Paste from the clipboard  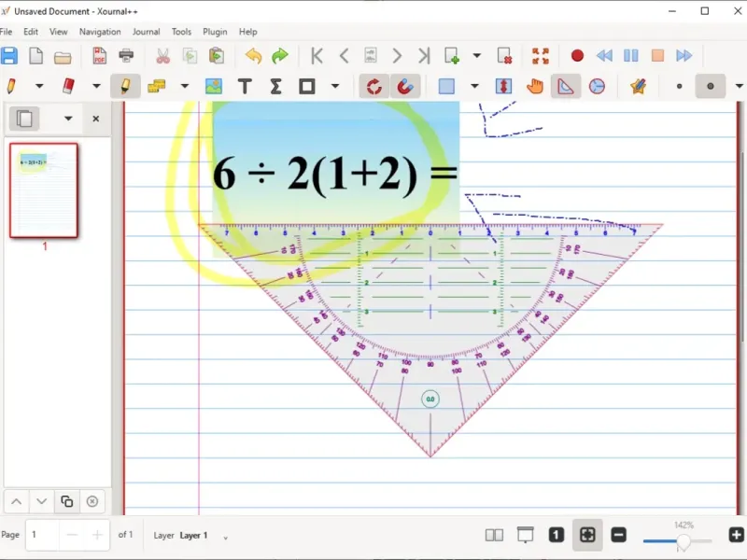click(217, 56)
